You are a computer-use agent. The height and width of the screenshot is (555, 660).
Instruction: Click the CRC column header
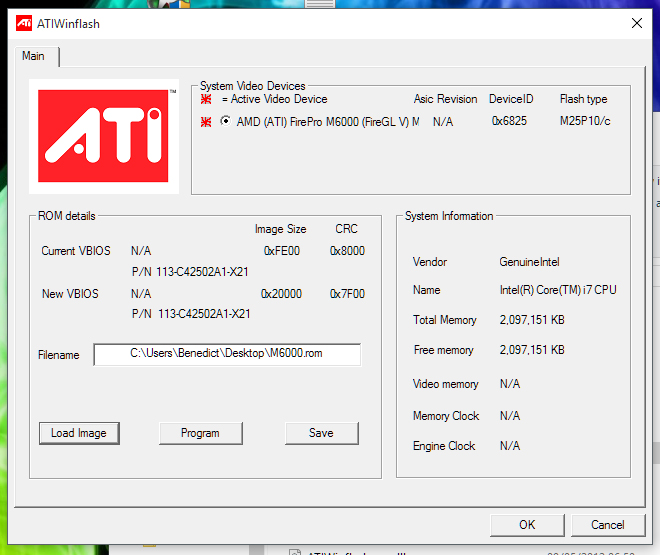(x=346, y=229)
